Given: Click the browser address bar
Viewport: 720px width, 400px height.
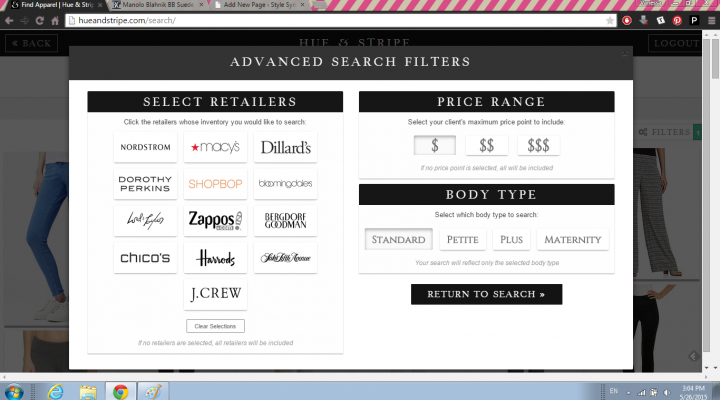Looking at the screenshot, I should pos(330,20).
